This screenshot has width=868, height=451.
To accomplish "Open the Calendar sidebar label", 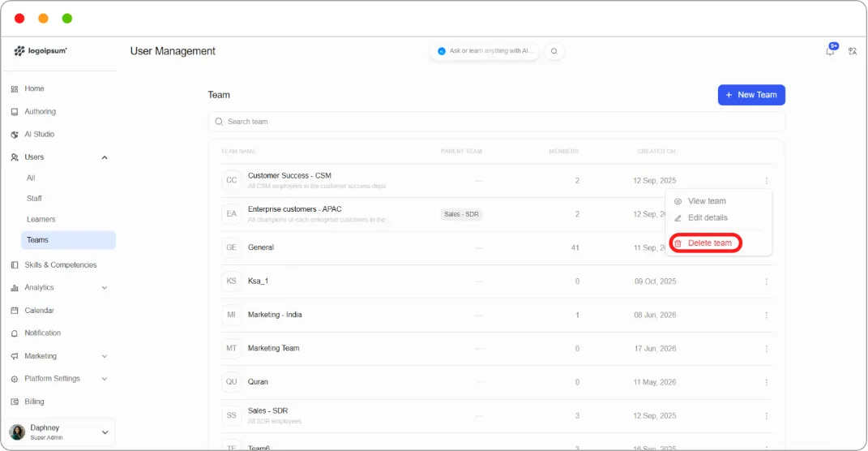I will tap(39, 311).
